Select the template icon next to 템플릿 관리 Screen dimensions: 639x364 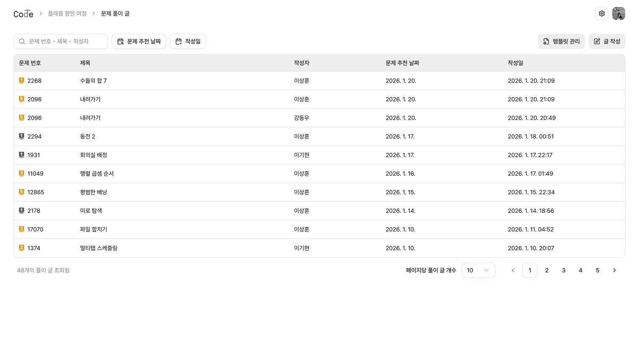tap(546, 41)
